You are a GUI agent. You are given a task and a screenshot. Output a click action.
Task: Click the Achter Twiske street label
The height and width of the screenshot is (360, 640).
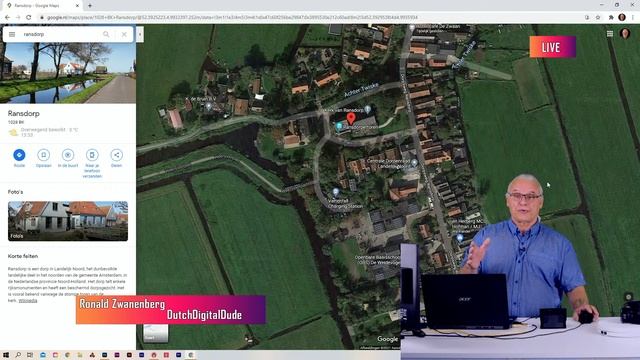(361, 90)
